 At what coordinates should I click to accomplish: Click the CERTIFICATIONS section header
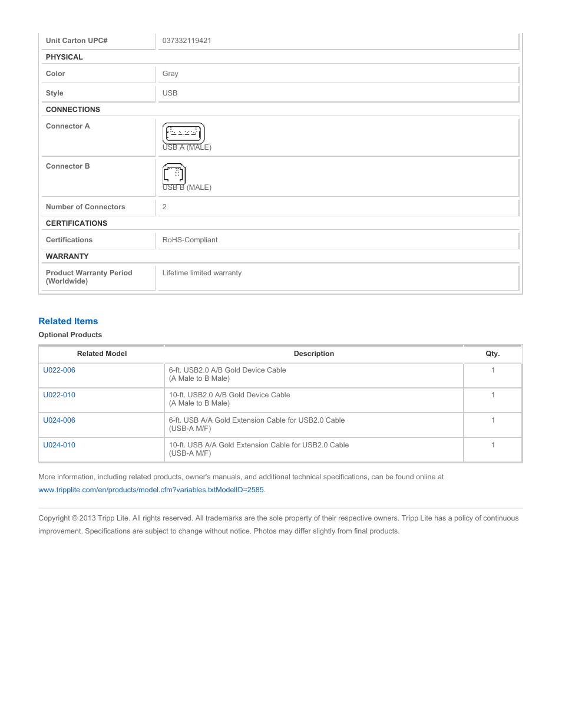[x=77, y=223]
